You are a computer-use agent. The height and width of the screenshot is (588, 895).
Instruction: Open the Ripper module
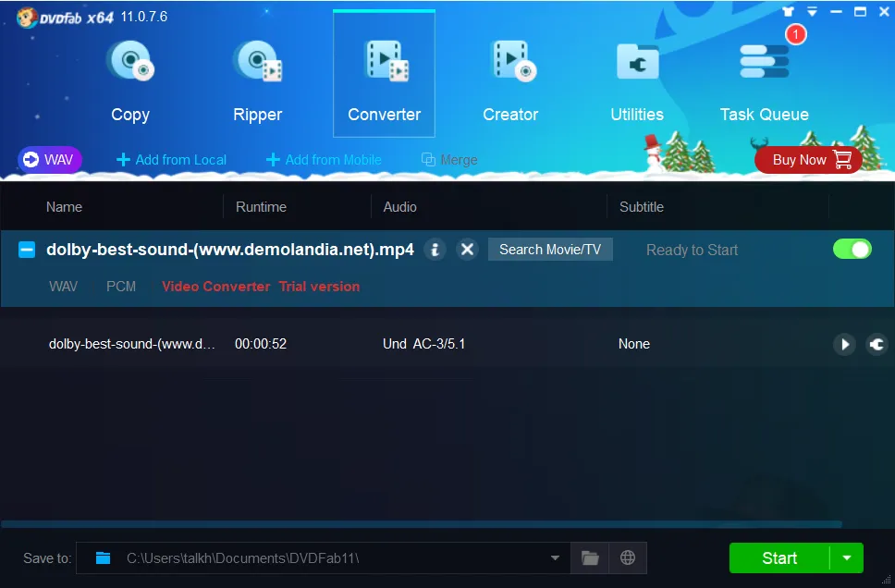pos(257,80)
